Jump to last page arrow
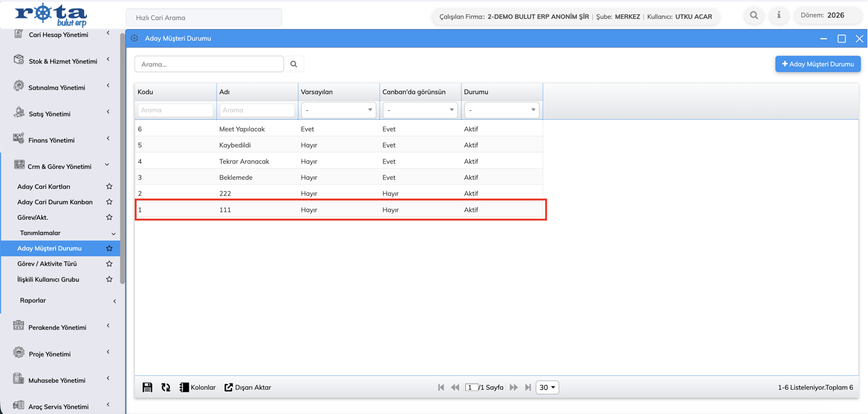868x414 pixels. click(x=528, y=387)
